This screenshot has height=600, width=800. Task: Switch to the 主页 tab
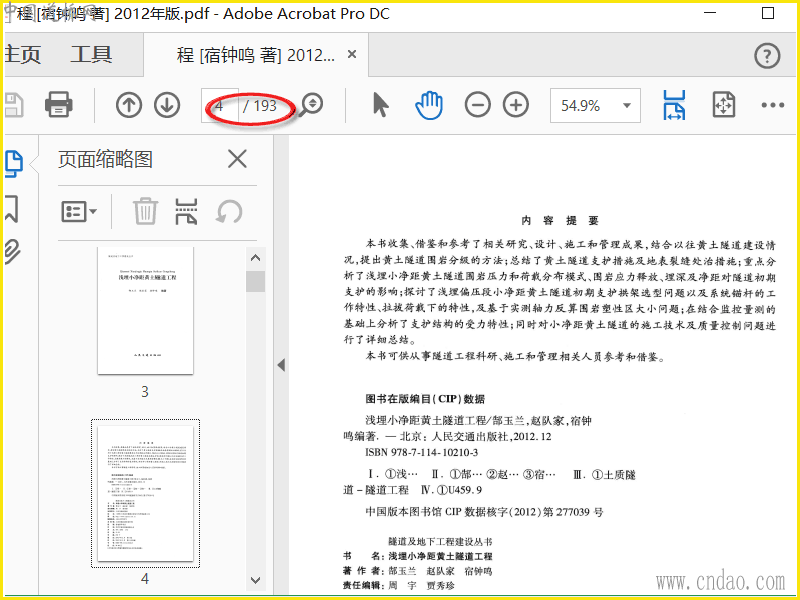point(22,55)
